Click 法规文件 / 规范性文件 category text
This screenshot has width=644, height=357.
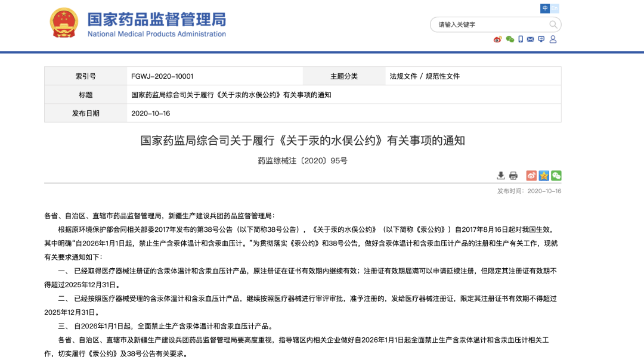tap(425, 76)
